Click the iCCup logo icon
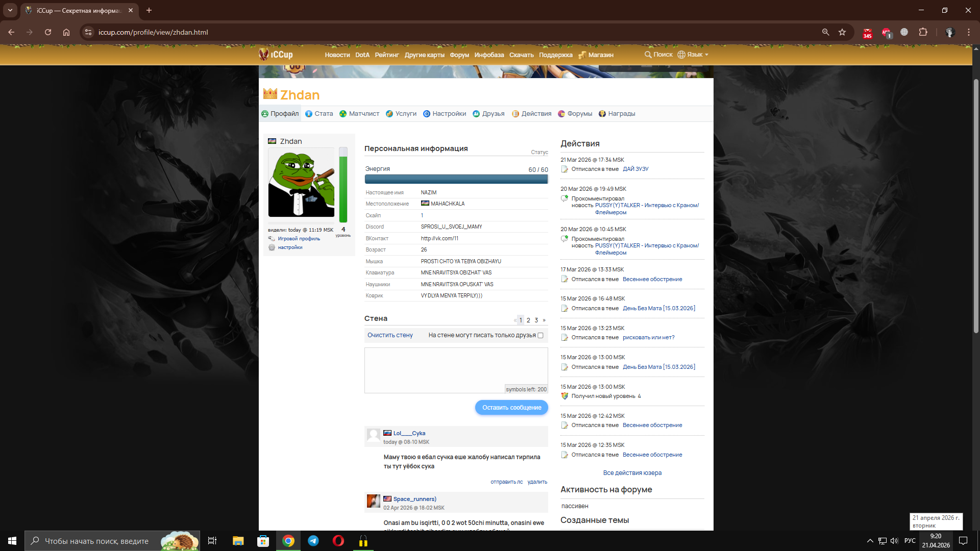 (x=263, y=54)
